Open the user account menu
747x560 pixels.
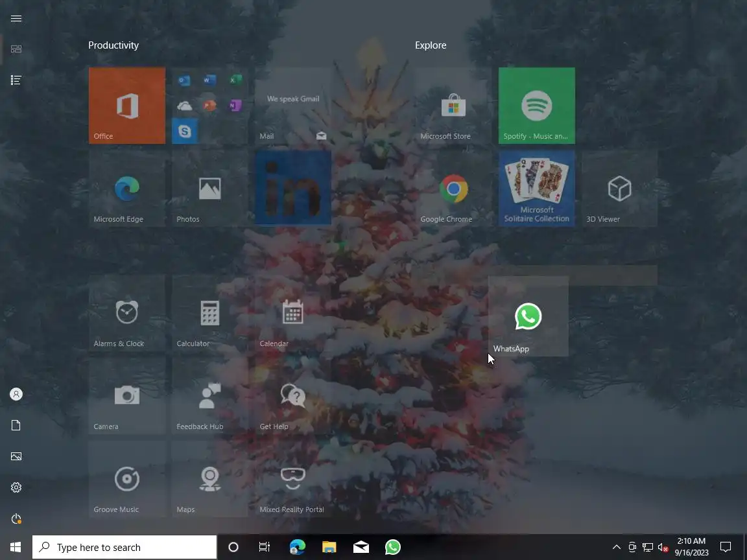click(x=16, y=394)
